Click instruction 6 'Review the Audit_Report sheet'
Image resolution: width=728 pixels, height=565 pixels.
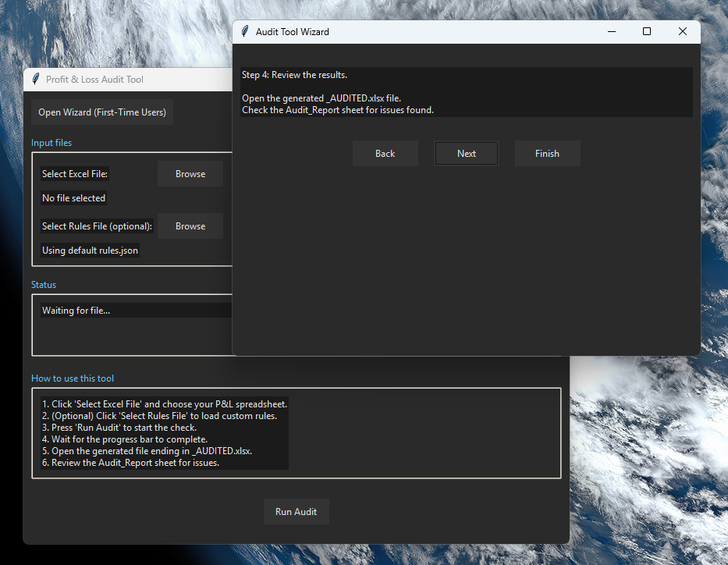click(130, 463)
